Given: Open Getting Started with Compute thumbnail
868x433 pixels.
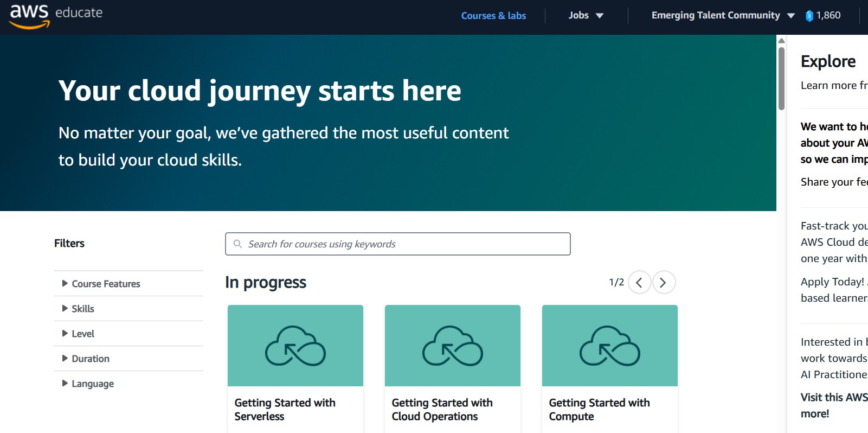Looking at the screenshot, I should coord(610,346).
